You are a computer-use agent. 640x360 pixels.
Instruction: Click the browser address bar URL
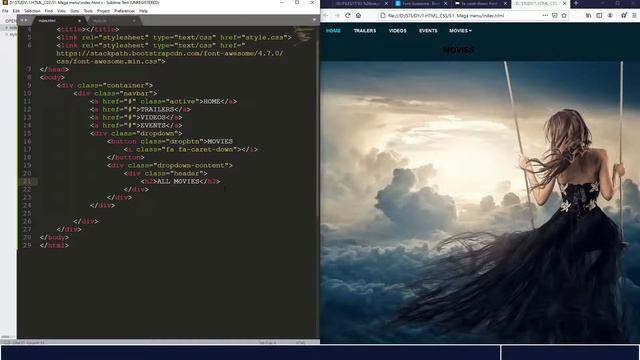pos(446,16)
